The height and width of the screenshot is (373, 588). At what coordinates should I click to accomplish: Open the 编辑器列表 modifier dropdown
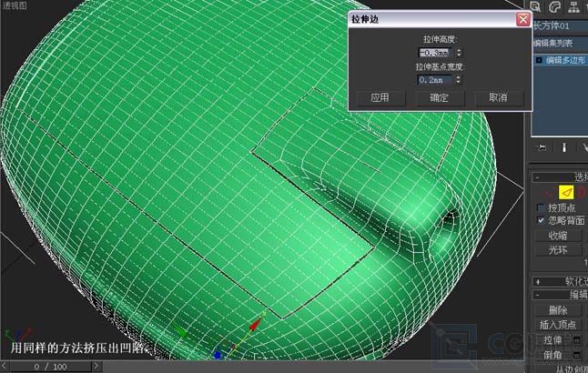(x=560, y=43)
